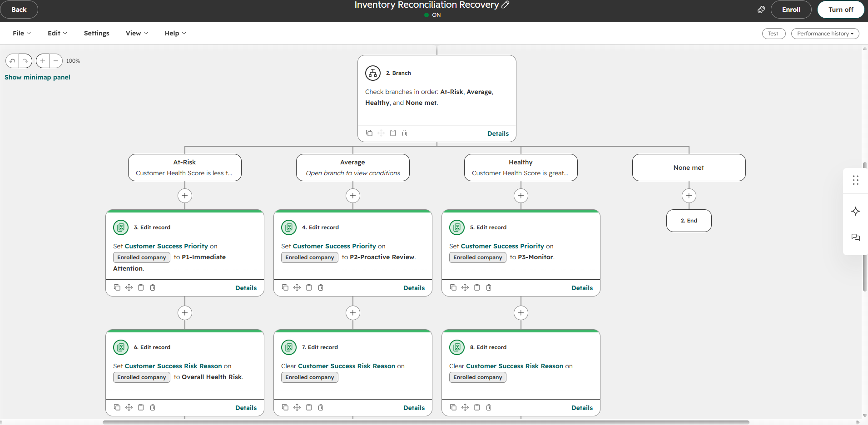This screenshot has height=425, width=868.
Task: Edit workflow name with pencil icon
Action: pyautogui.click(x=505, y=5)
